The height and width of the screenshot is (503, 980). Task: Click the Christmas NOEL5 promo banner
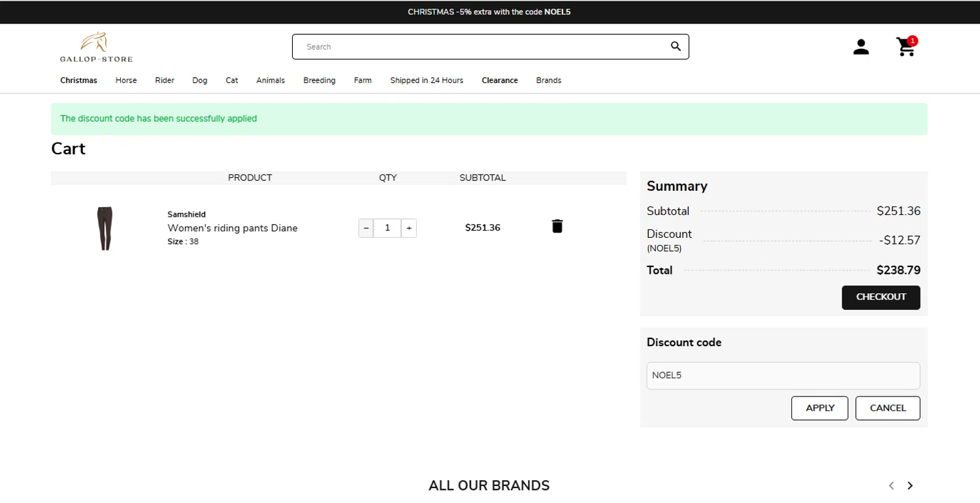(x=489, y=12)
